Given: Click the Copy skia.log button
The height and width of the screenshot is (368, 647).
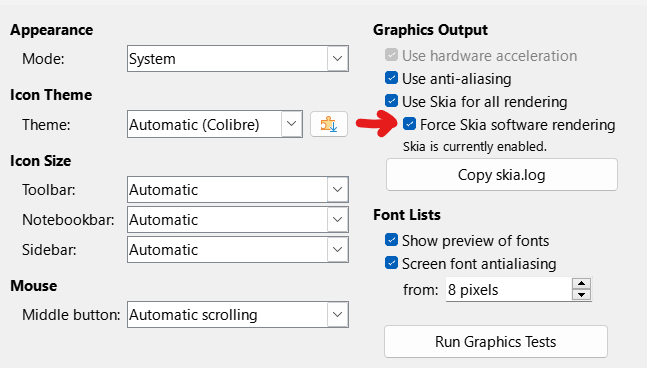Looking at the screenshot, I should (502, 175).
